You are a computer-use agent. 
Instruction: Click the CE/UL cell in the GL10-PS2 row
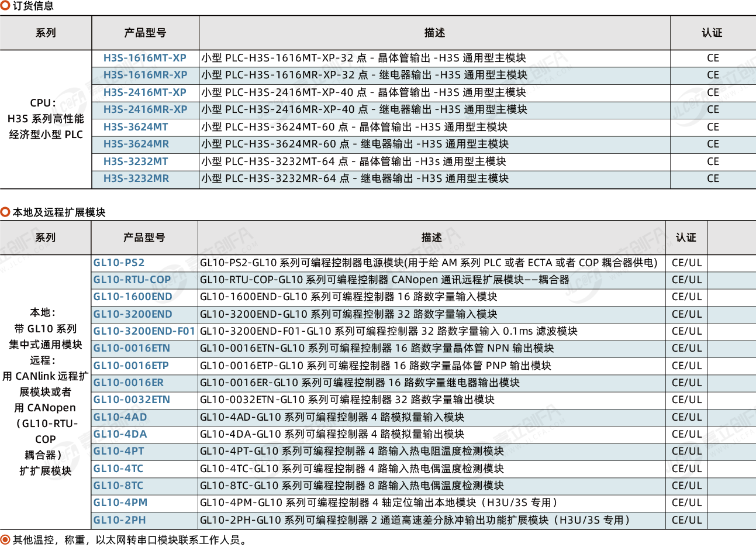click(x=686, y=263)
